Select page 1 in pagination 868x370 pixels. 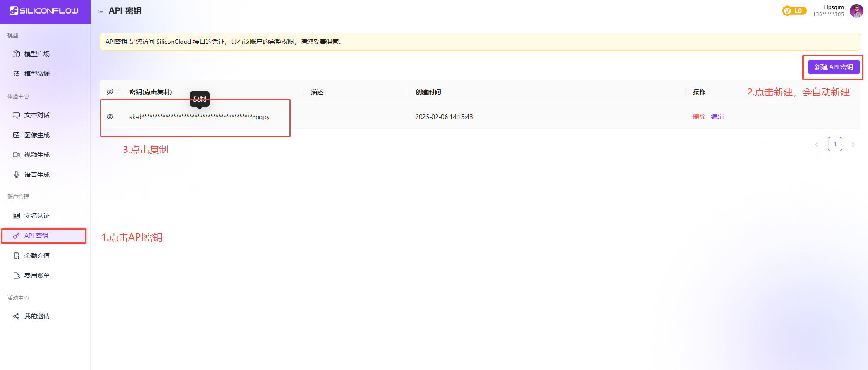pos(835,144)
